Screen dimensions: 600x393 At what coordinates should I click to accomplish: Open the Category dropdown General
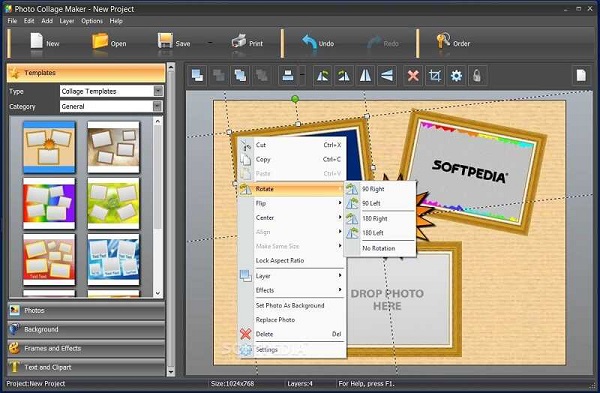[111, 106]
